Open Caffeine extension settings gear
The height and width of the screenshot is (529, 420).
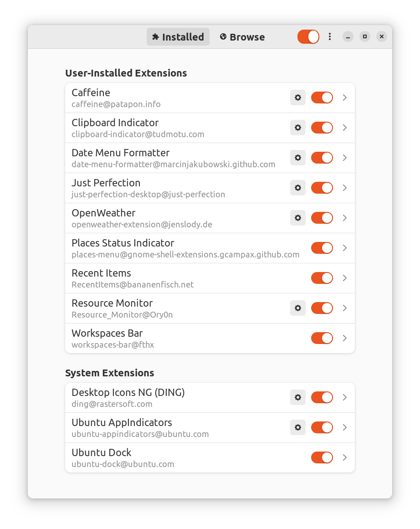(x=297, y=98)
